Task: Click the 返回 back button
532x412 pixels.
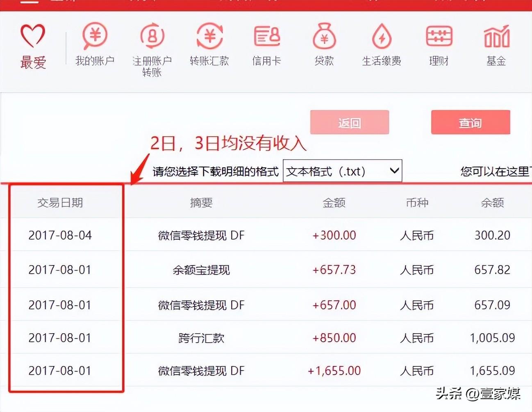Action: pyautogui.click(x=349, y=122)
